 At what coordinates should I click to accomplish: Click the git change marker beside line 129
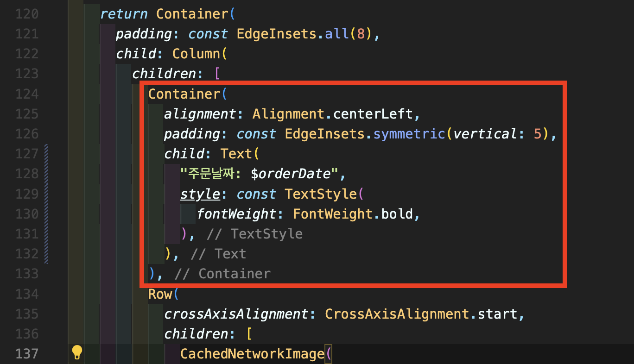(x=46, y=194)
